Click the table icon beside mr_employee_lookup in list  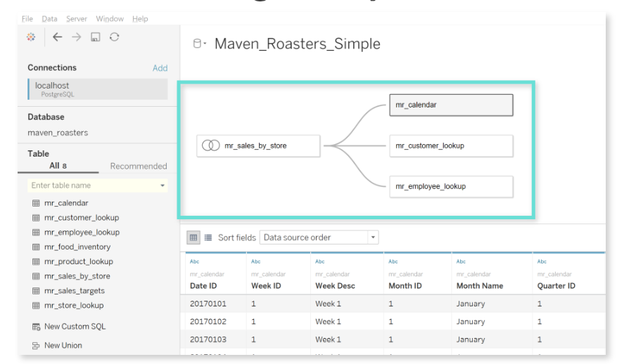coord(36,233)
